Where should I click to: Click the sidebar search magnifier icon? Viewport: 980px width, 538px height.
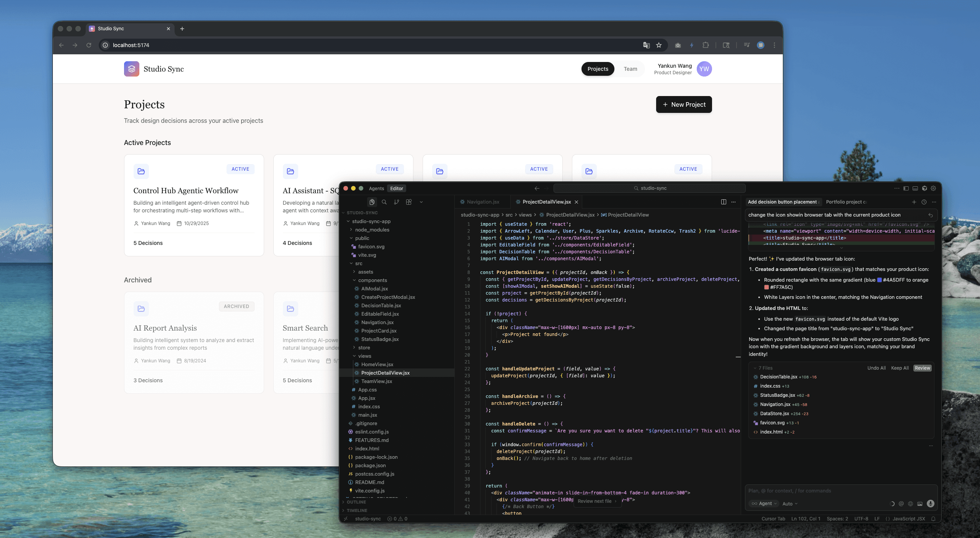tap(384, 202)
